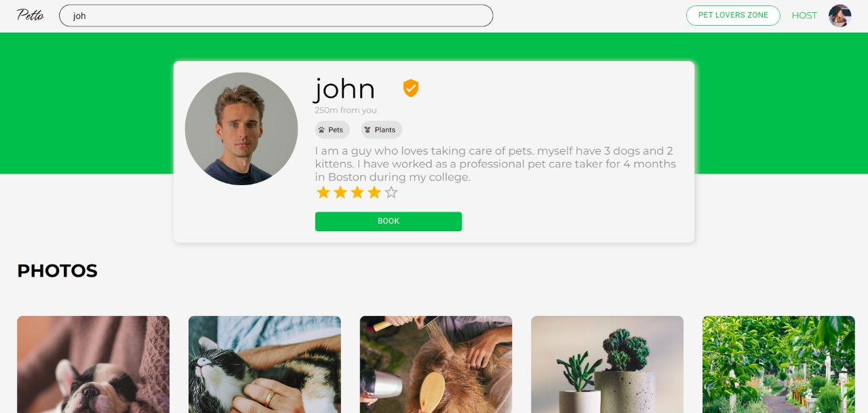The width and height of the screenshot is (868, 413).
Task: Open John's round profile photo
Action: [x=241, y=129]
